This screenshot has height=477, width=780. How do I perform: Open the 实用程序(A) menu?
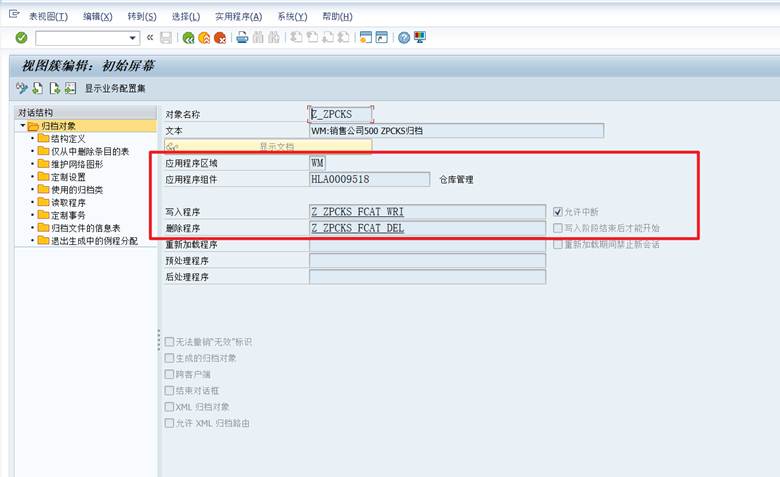click(x=238, y=17)
